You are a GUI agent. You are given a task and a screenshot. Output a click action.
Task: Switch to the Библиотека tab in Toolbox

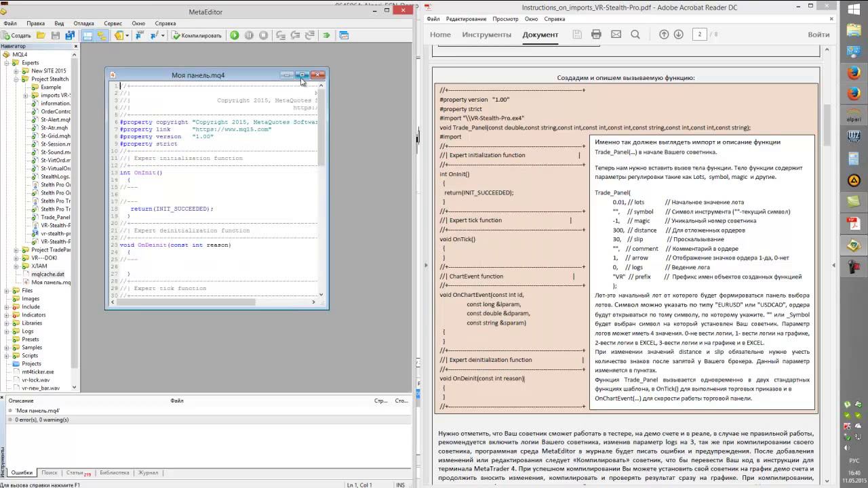coord(115,472)
